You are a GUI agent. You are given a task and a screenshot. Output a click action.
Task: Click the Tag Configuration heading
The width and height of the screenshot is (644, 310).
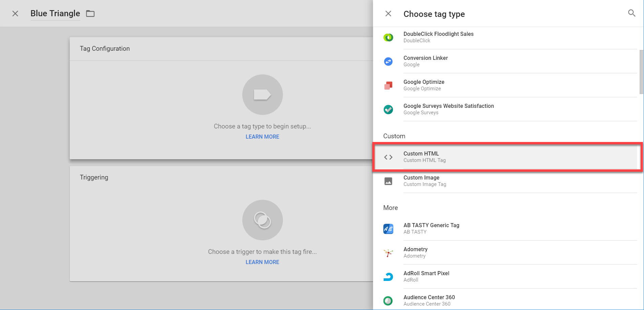click(105, 49)
